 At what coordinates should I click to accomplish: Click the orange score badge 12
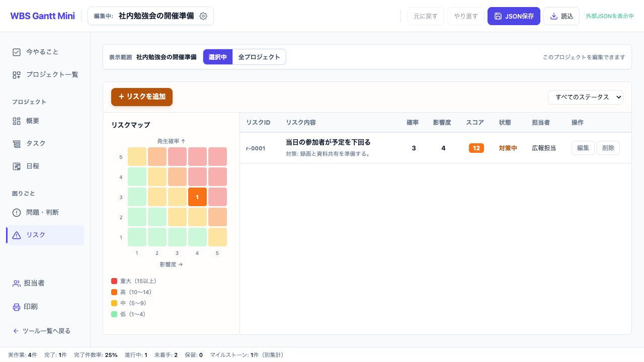tap(476, 148)
